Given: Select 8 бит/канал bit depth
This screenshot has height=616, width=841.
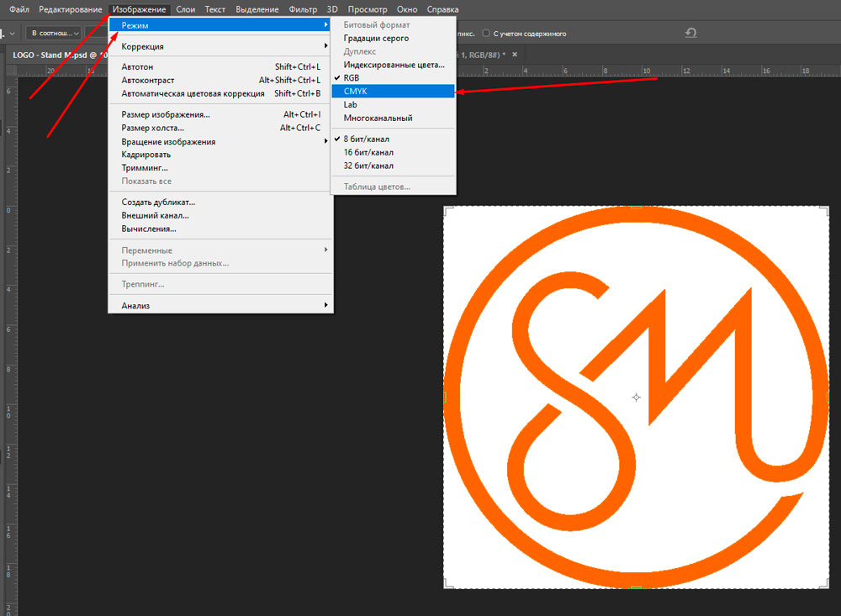Looking at the screenshot, I should click(393, 139).
